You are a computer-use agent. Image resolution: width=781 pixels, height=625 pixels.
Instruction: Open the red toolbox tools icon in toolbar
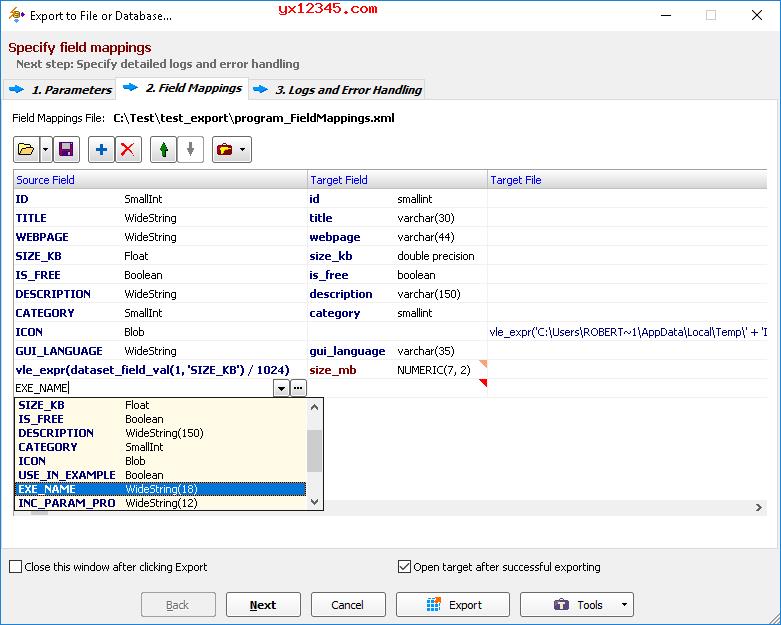click(225, 149)
